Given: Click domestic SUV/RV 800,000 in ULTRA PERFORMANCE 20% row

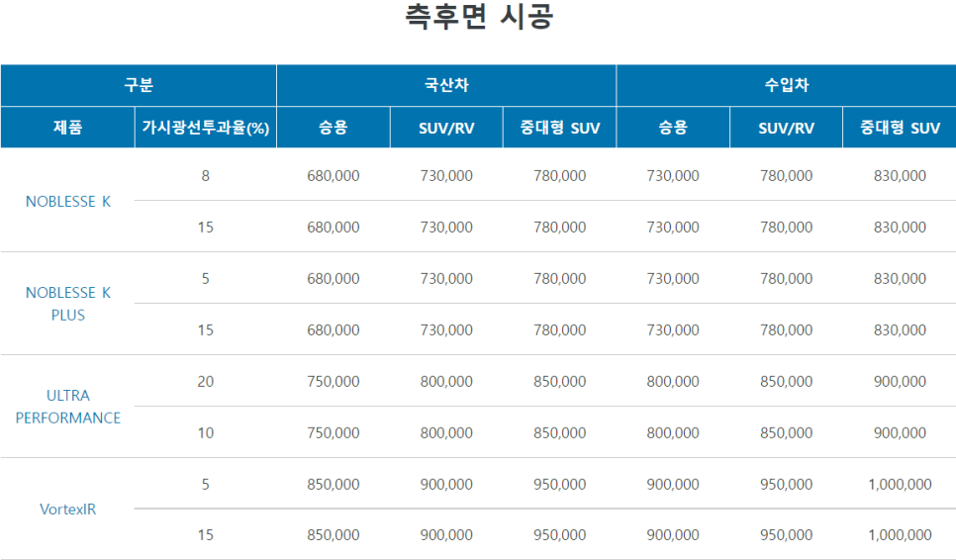Looking at the screenshot, I should coord(446,382).
